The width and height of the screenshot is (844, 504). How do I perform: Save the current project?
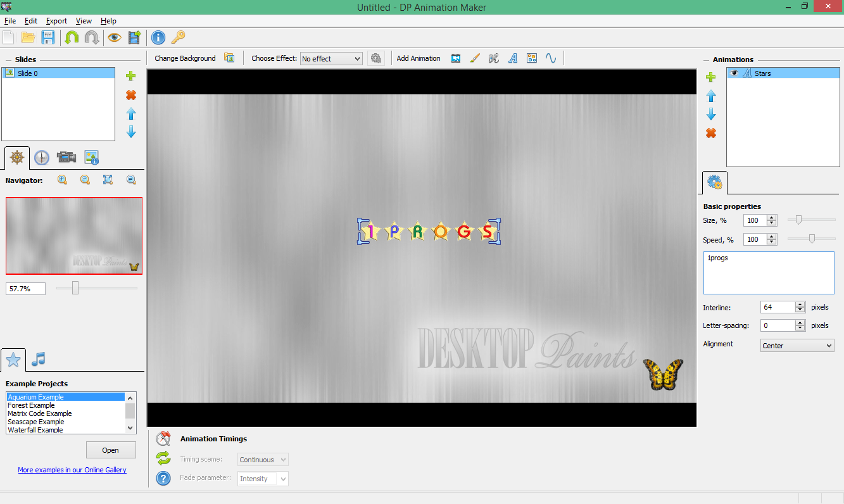pos(48,37)
